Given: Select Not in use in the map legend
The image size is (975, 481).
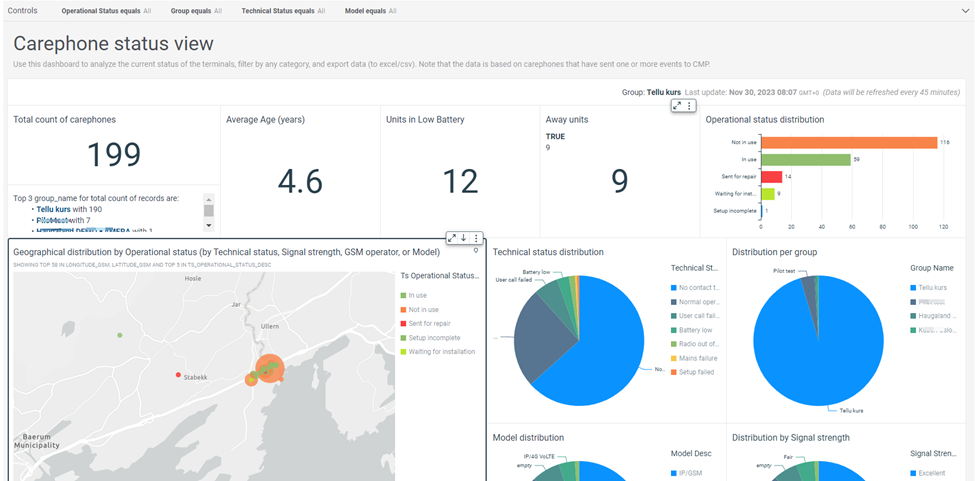Looking at the screenshot, I should click(x=419, y=309).
